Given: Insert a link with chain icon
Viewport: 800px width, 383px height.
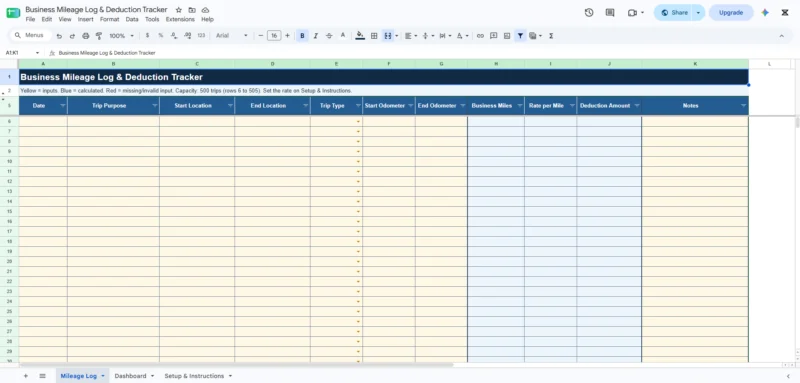Looking at the screenshot, I should pos(480,36).
